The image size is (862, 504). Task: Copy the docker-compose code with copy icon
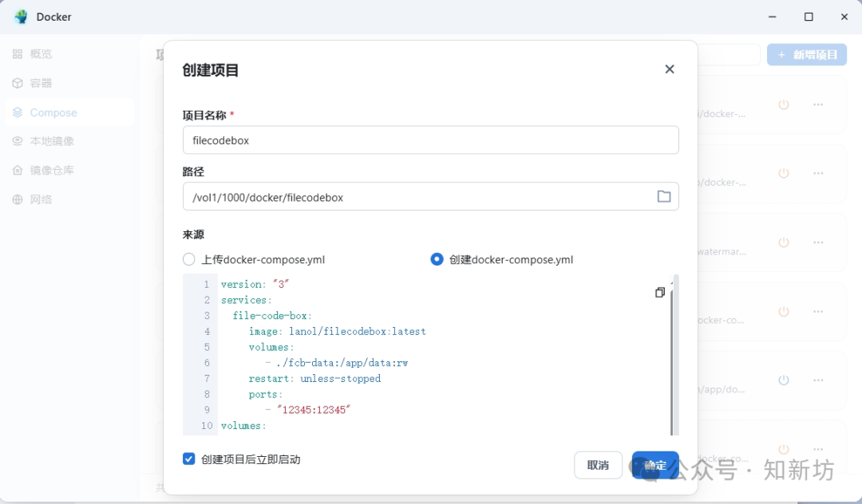click(x=660, y=293)
